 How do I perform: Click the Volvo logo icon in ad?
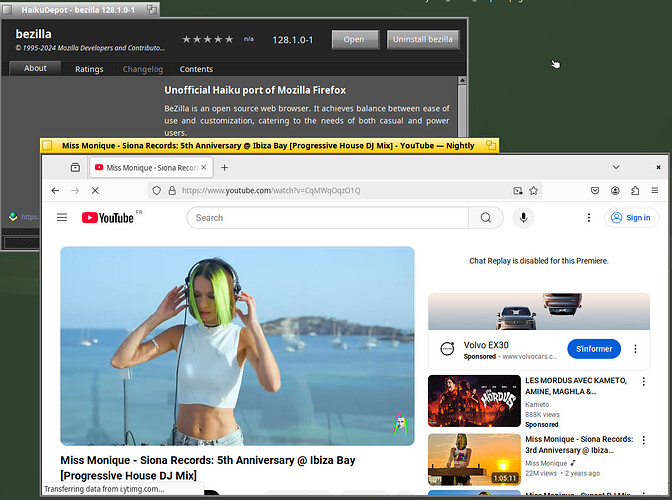[x=447, y=349]
